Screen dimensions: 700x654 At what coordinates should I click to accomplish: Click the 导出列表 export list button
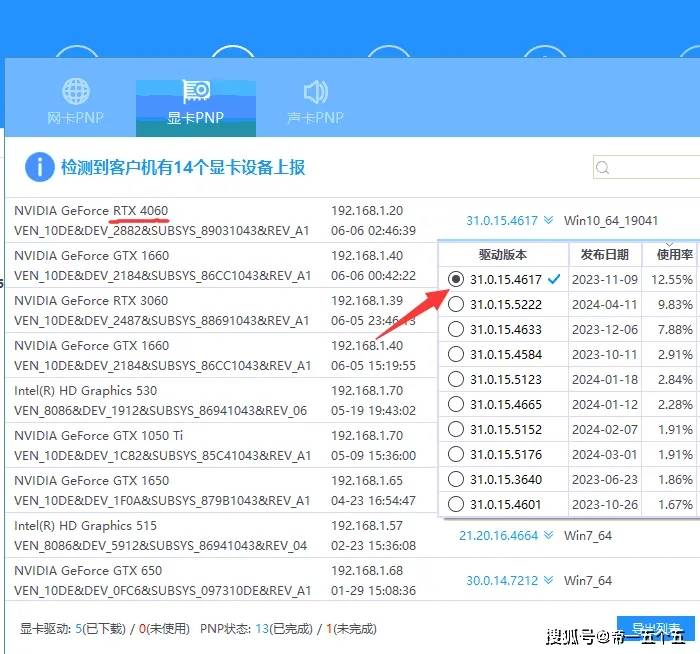(x=656, y=629)
